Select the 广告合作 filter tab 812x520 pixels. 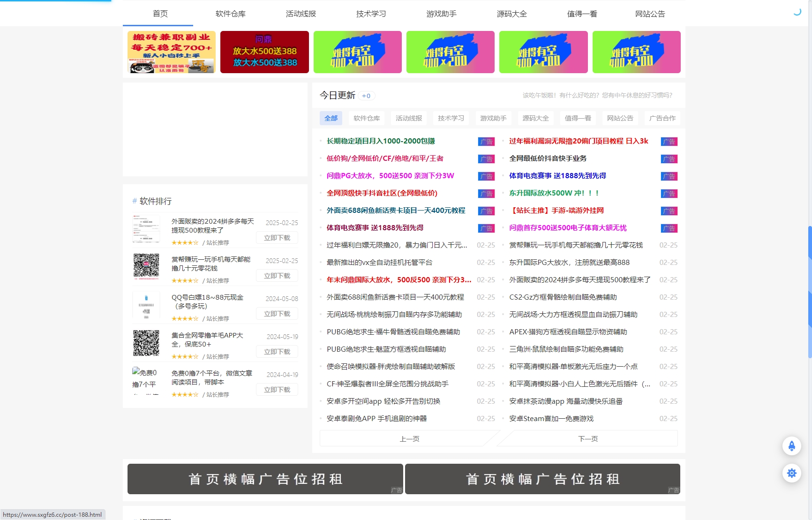(662, 118)
